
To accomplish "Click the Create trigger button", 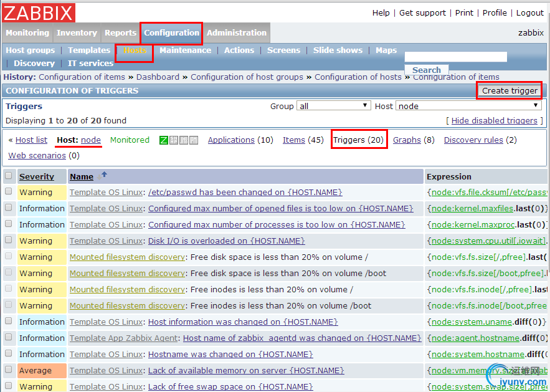I will pos(510,90).
